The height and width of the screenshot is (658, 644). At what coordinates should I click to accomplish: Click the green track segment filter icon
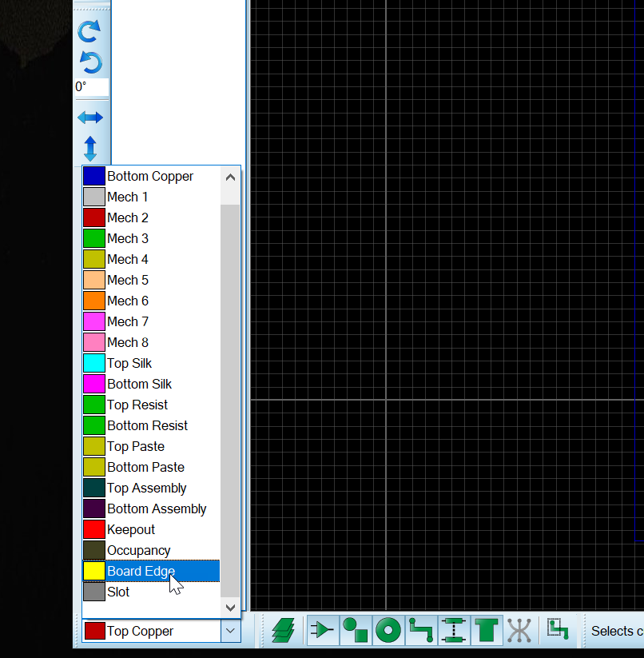pos(421,631)
